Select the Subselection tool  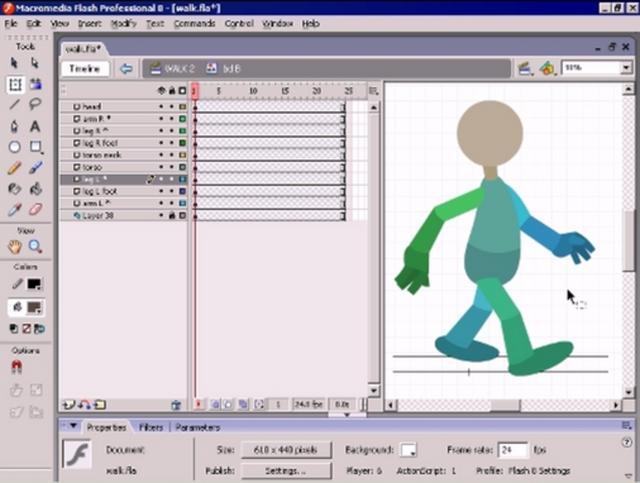pyautogui.click(x=35, y=63)
